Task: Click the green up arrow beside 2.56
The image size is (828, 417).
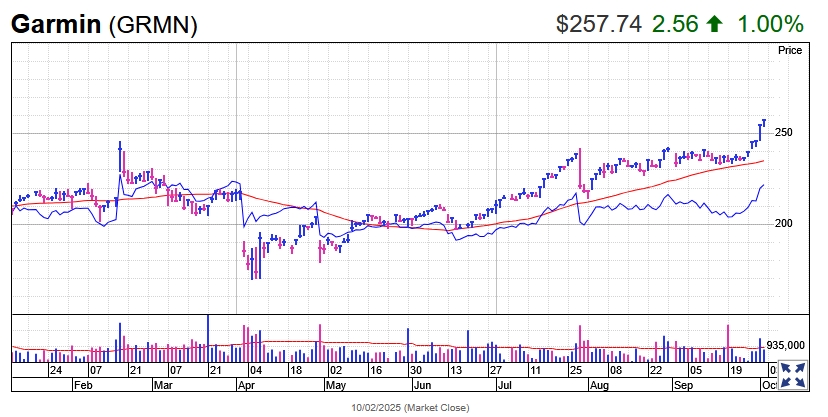Action: (713, 24)
